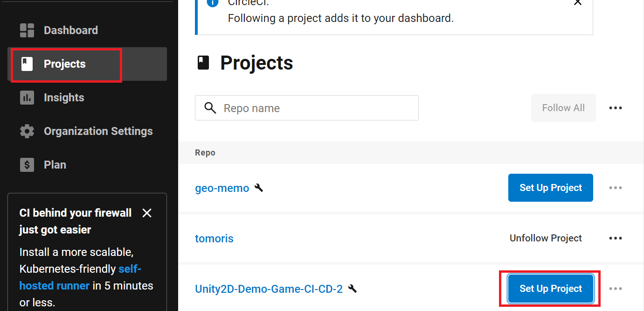Click Set Up Project for geo-memo
Image resolution: width=644 pixels, height=311 pixels.
(x=550, y=188)
